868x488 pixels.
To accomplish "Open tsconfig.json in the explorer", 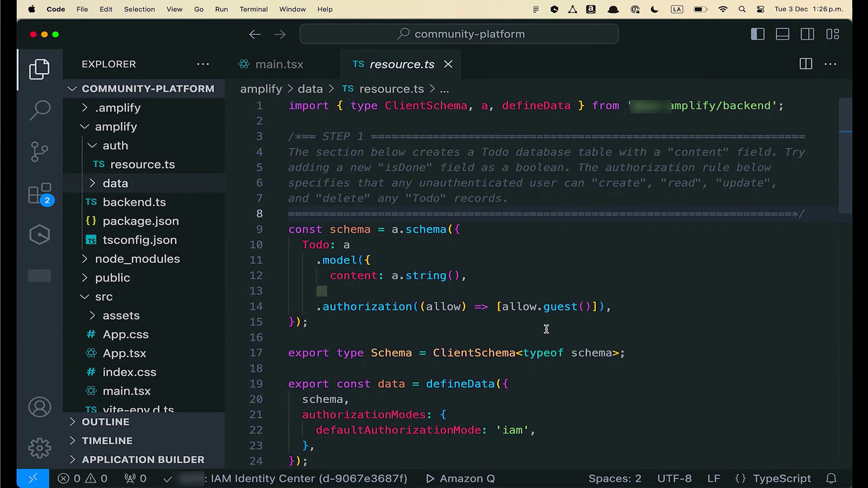I will click(x=144, y=240).
